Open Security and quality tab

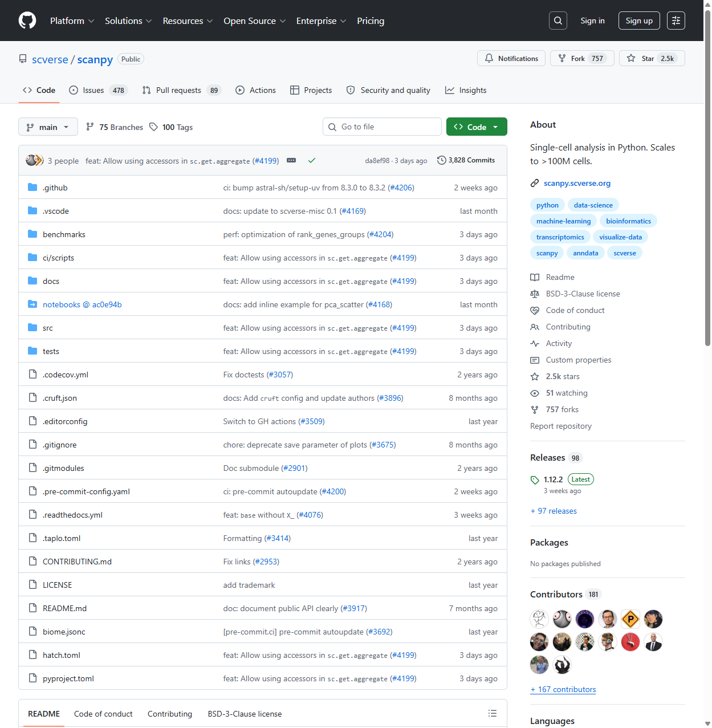388,90
